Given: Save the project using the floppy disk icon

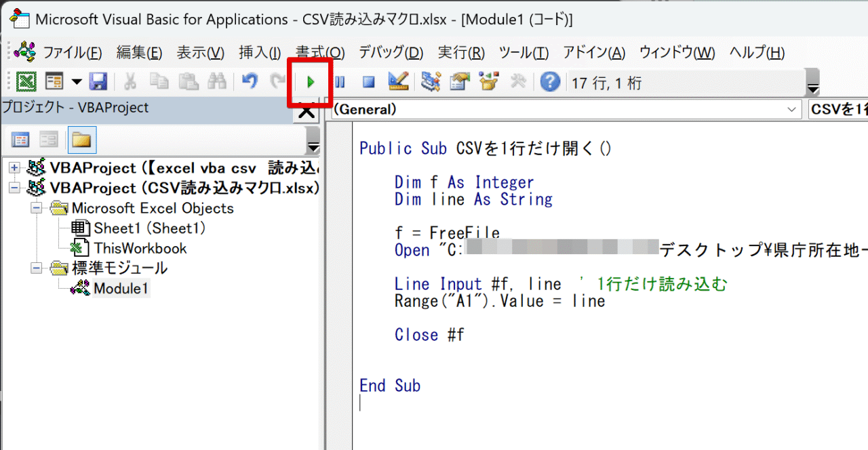Looking at the screenshot, I should [99, 81].
